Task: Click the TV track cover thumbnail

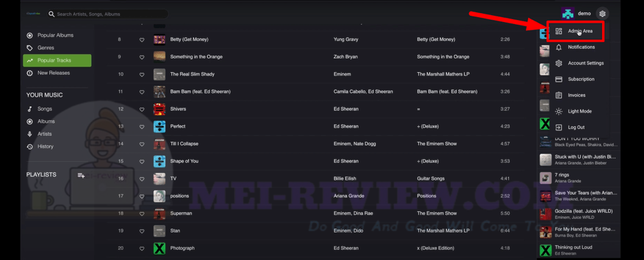Action: pyautogui.click(x=159, y=178)
